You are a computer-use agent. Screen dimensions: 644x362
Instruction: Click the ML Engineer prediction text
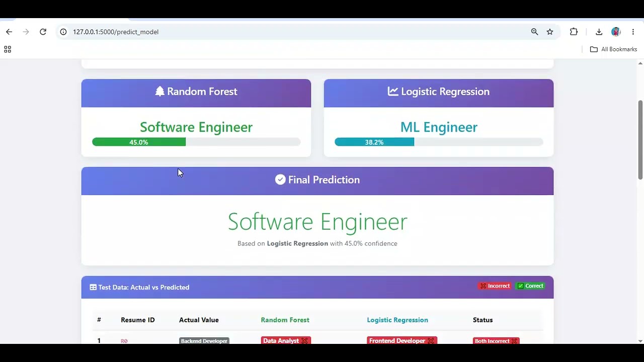point(439,127)
